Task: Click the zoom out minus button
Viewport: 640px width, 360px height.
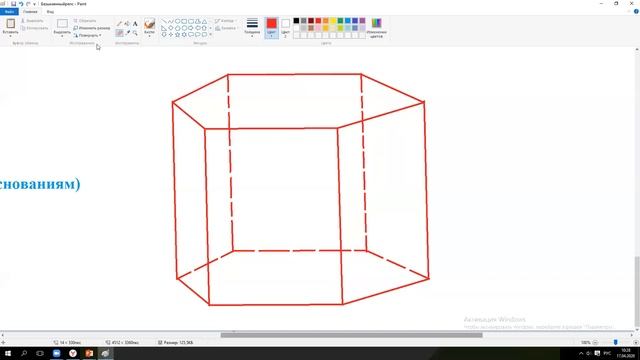Action: pyautogui.click(x=595, y=342)
